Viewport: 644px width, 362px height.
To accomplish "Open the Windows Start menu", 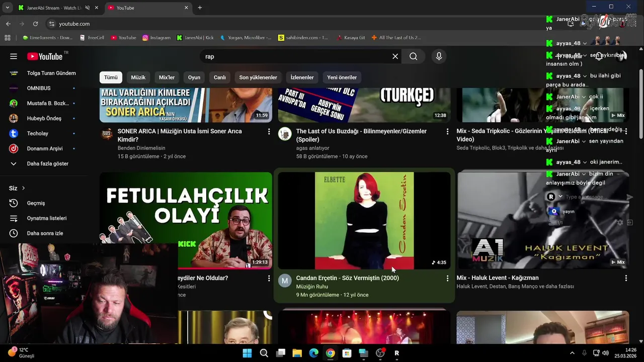I will [247, 353].
